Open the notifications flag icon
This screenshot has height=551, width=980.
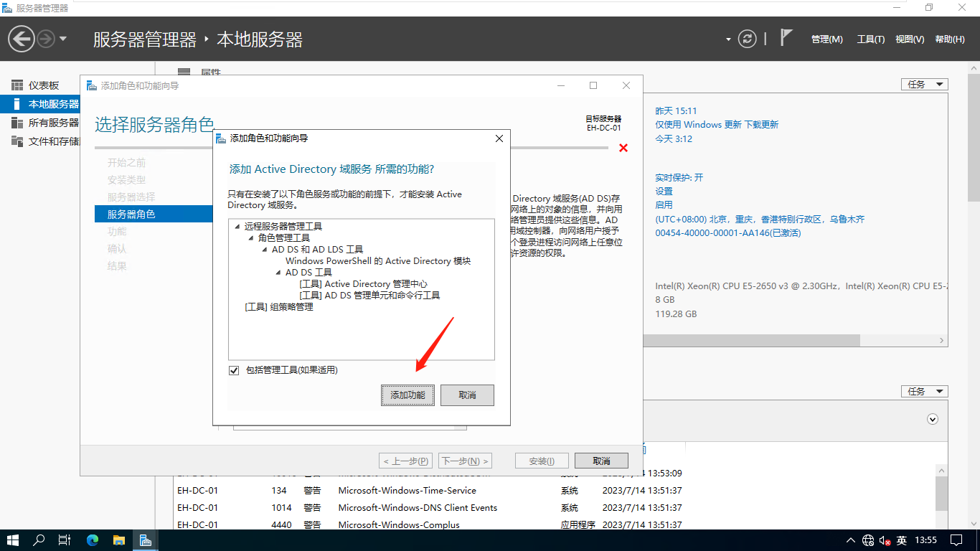786,38
